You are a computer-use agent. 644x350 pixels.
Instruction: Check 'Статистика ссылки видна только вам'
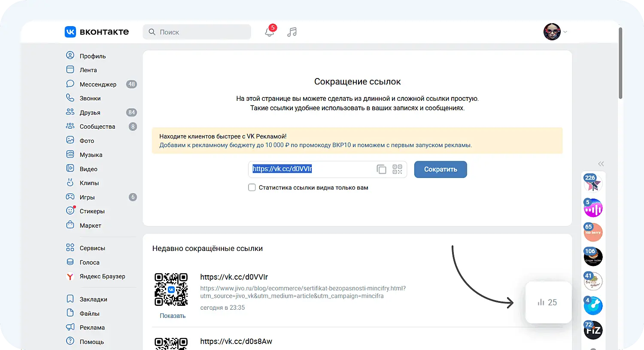[x=252, y=187]
